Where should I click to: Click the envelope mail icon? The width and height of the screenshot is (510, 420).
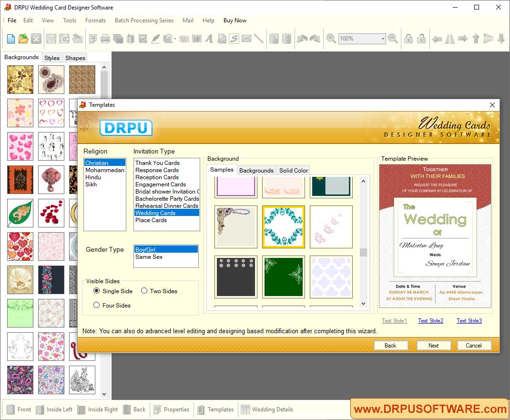[x=246, y=39]
